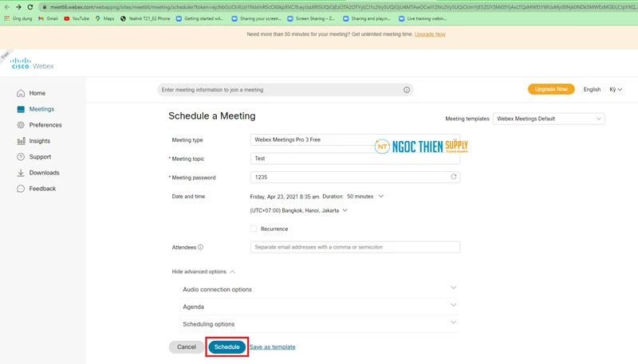Open Support in the sidebar
638x364 pixels.
pos(40,157)
